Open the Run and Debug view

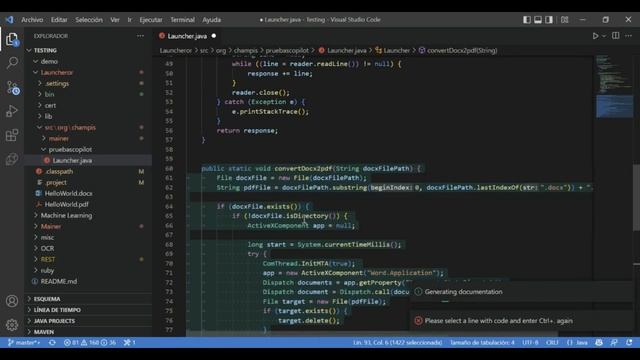(12, 111)
